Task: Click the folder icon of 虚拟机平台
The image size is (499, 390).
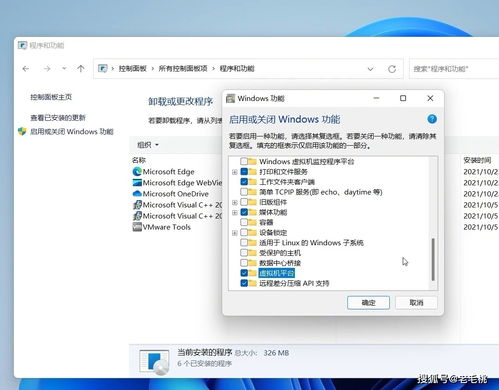Action: 252,273
